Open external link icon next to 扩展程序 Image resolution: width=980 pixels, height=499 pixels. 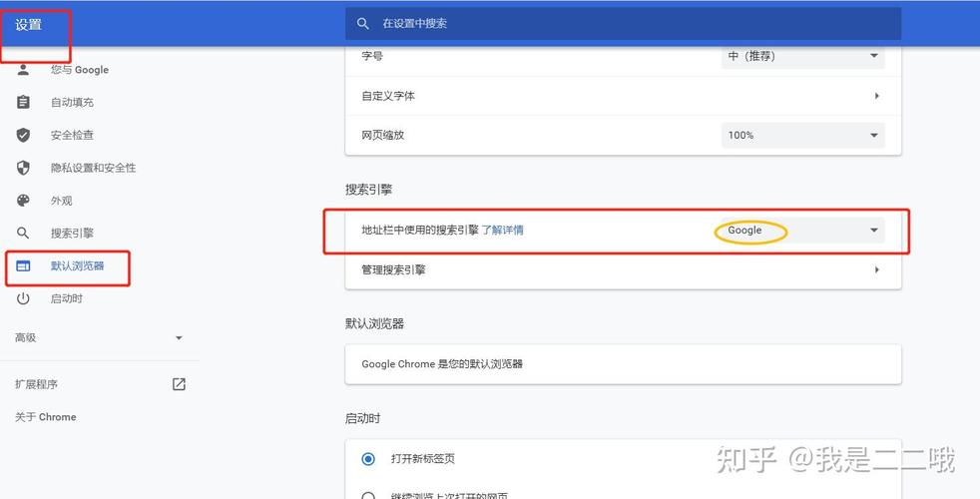point(179,384)
